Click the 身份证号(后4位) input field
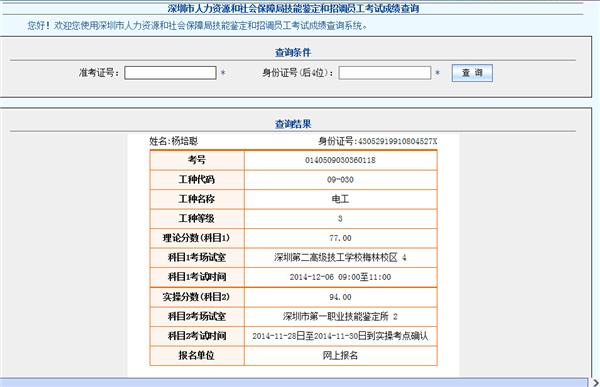The width and height of the screenshot is (600, 387). tap(385, 73)
